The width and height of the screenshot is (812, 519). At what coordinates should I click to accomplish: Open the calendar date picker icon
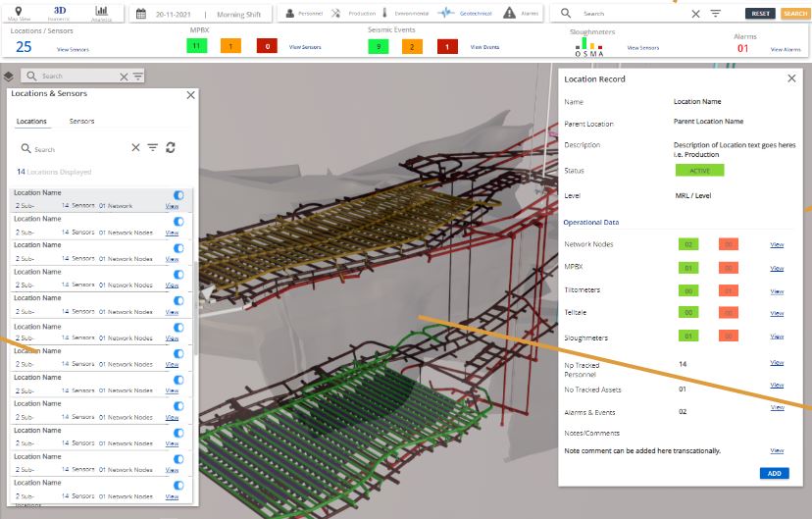(x=141, y=14)
